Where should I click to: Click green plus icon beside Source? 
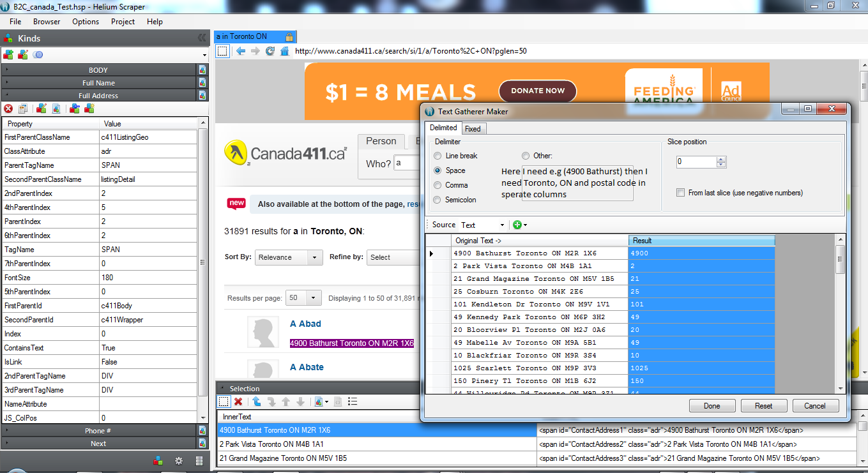[517, 225]
